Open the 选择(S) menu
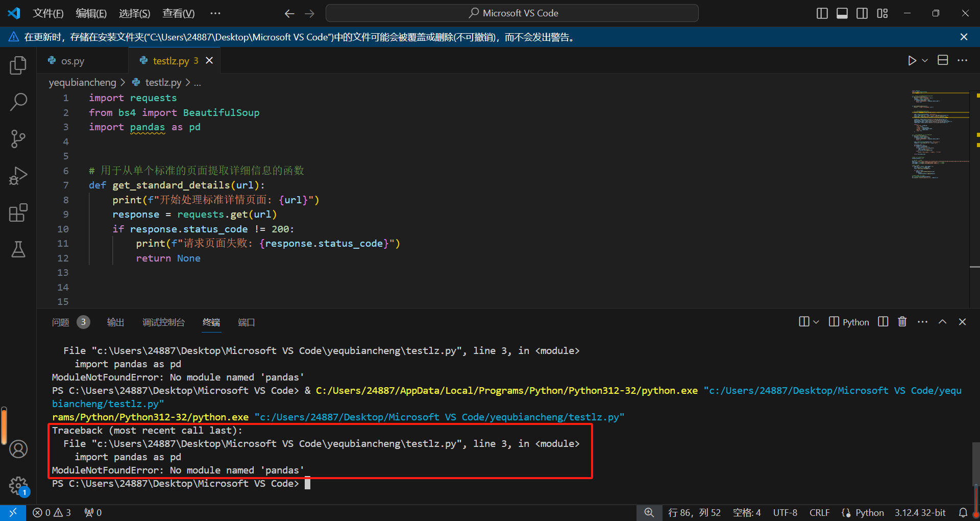The width and height of the screenshot is (980, 521). (134, 13)
